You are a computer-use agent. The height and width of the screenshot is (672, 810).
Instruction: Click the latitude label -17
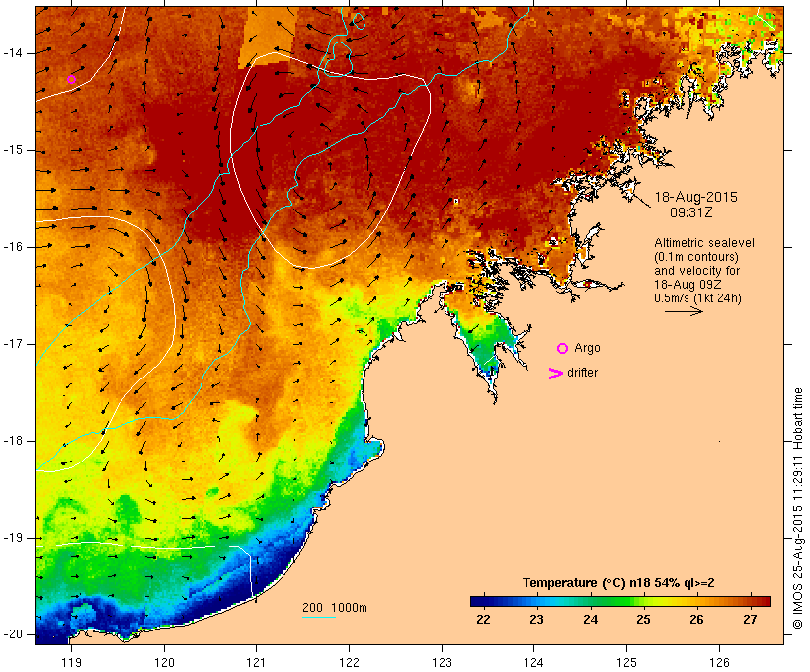(x=13, y=344)
